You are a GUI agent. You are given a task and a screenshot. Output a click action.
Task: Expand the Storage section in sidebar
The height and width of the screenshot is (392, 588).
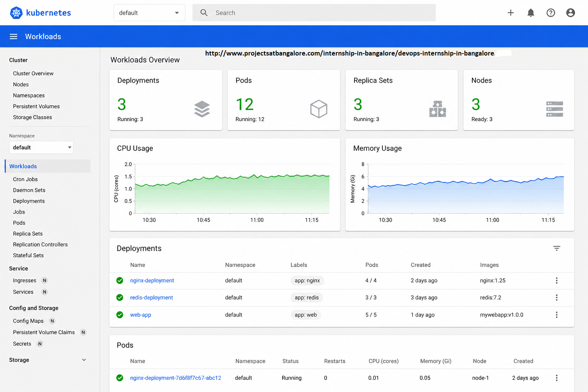click(84, 360)
